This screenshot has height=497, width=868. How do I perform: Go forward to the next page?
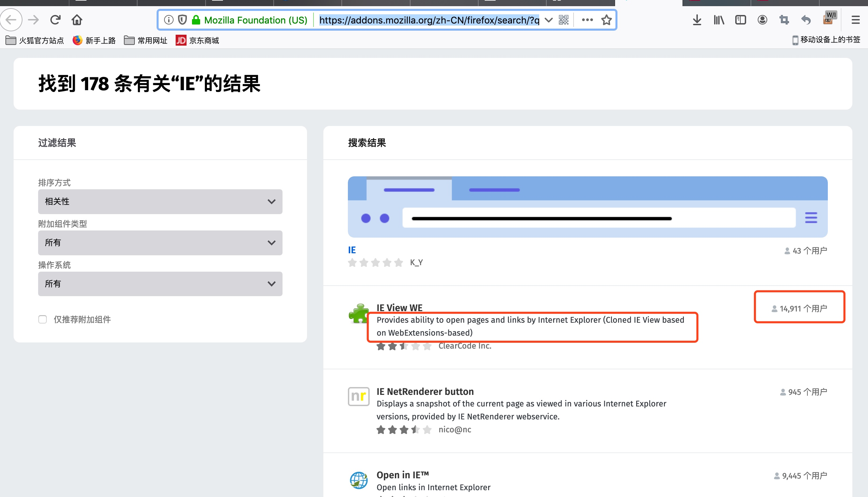click(x=33, y=20)
